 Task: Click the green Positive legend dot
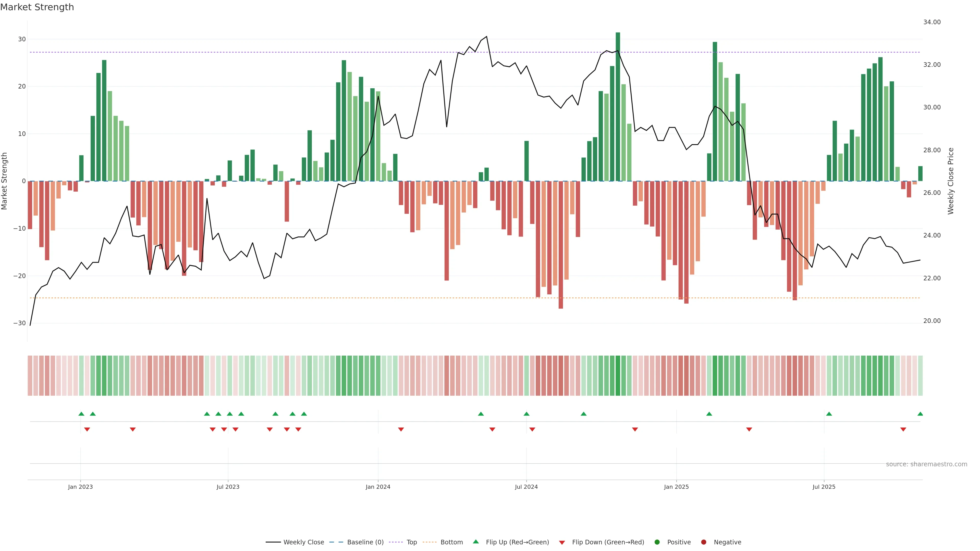657,542
